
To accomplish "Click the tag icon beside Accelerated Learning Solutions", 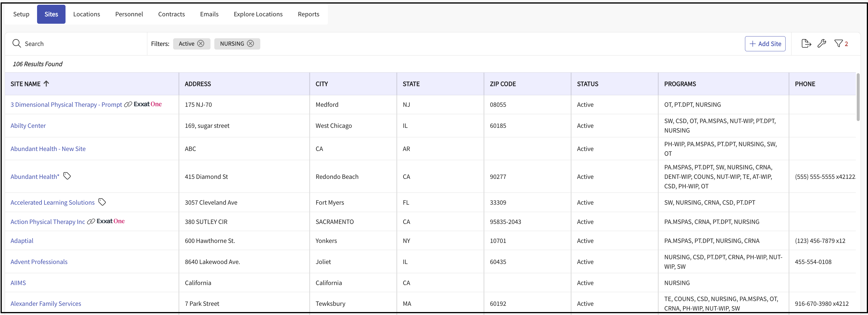I will pyautogui.click(x=102, y=202).
